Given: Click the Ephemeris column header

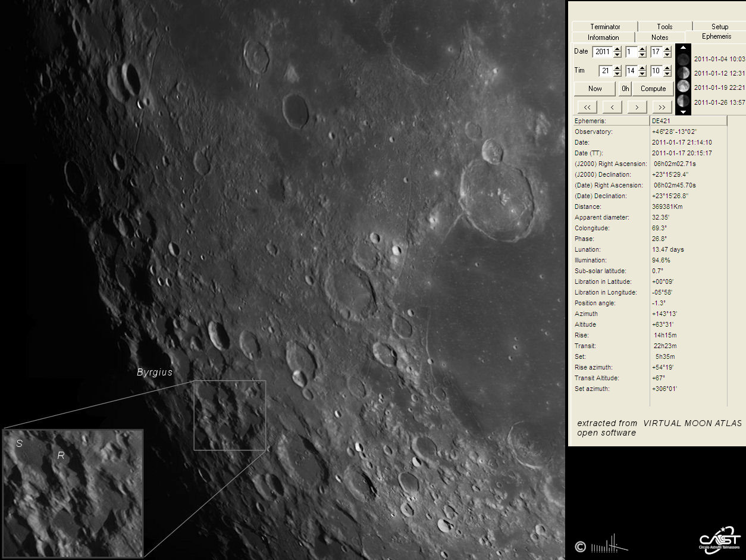Looking at the screenshot, I should tap(611, 121).
